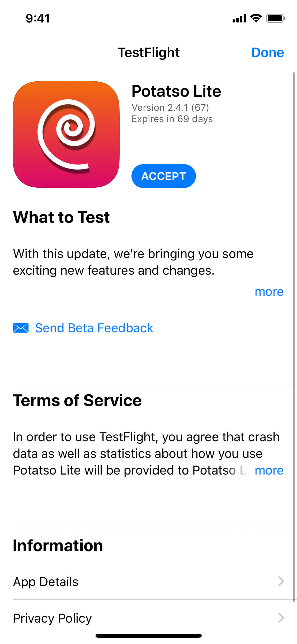Expand Terms of Service with more
This screenshot has width=297, height=644.
[269, 470]
